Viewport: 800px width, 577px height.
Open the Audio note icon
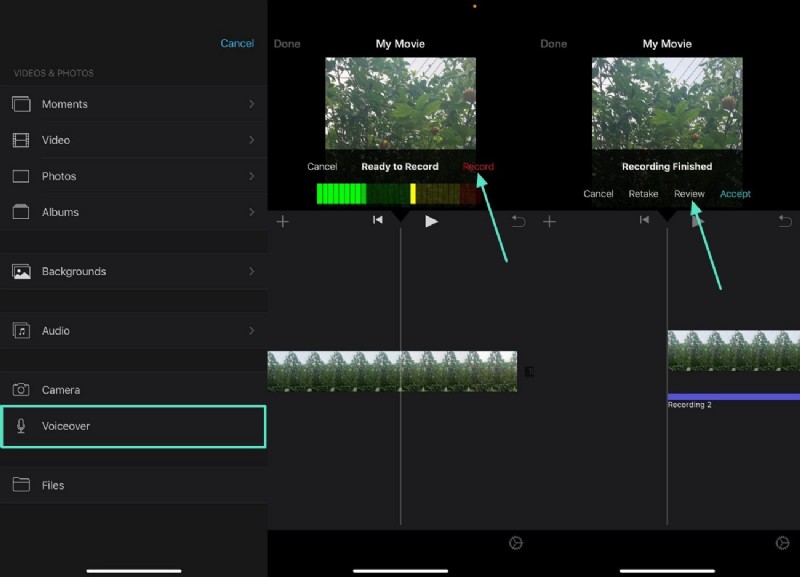pyautogui.click(x=22, y=330)
